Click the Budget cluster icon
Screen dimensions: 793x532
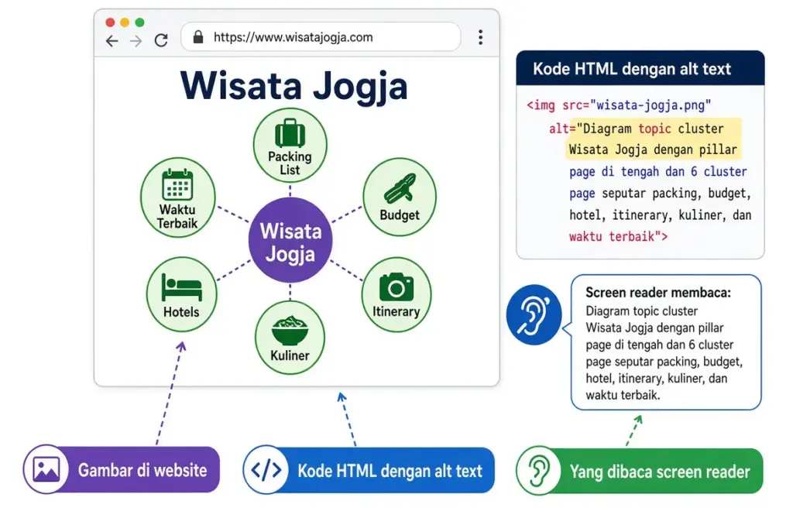tap(400, 189)
